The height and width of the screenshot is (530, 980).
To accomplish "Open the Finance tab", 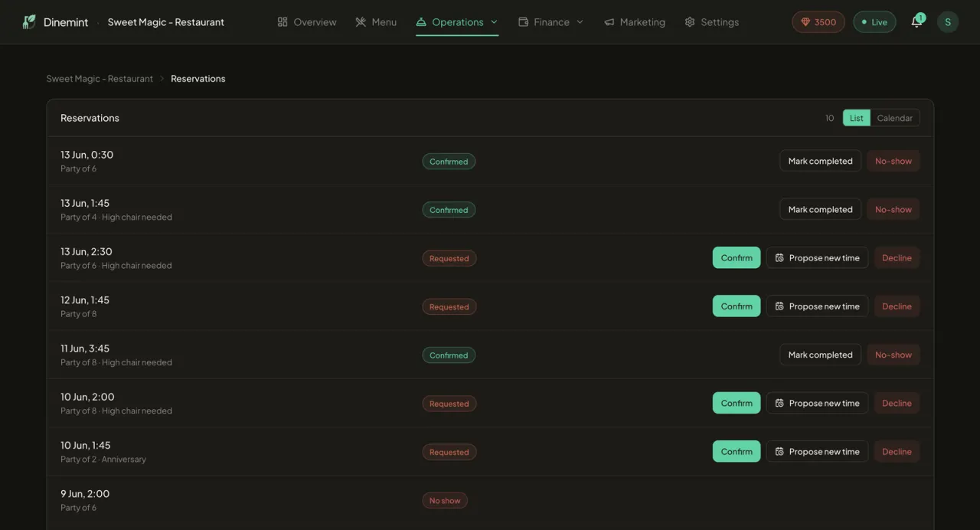I will pos(551,22).
